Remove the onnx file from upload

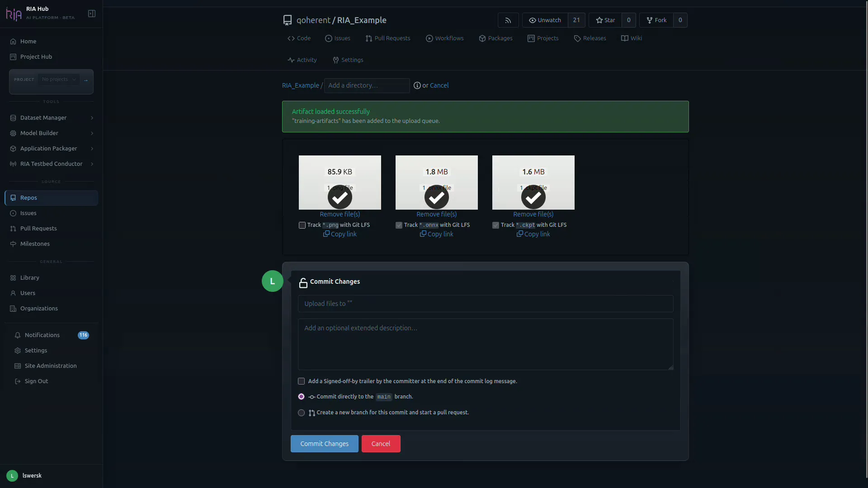tap(437, 214)
